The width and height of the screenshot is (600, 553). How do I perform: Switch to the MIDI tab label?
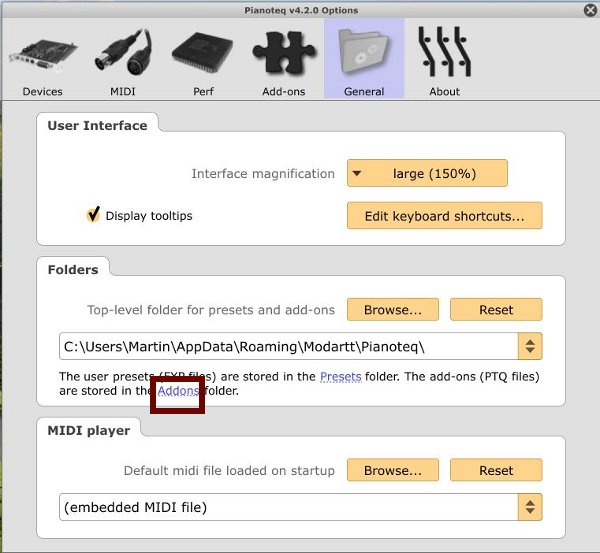pos(123,92)
